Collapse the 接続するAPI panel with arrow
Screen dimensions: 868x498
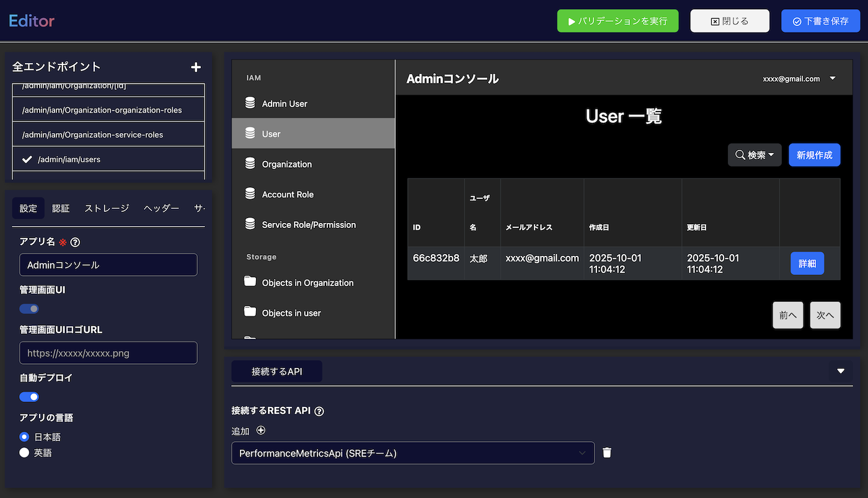coord(841,371)
